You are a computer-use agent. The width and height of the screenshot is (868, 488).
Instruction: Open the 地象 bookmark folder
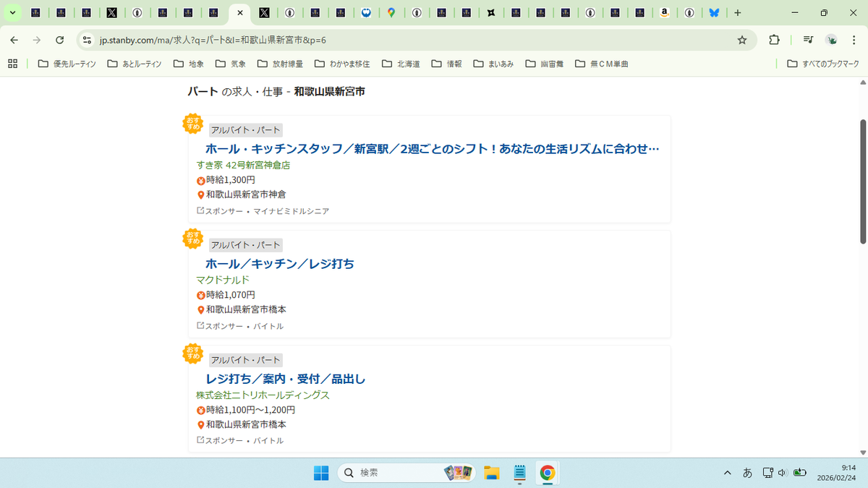pyautogui.click(x=189, y=64)
